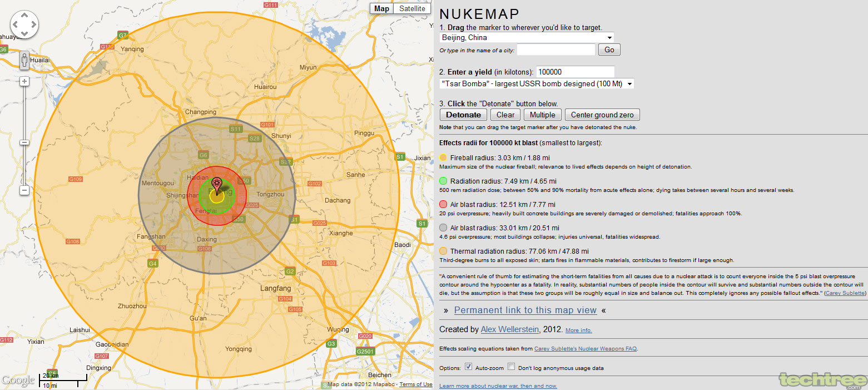Click the gray Air blast 33.01 km legend dot
868x390 pixels.
443,228
